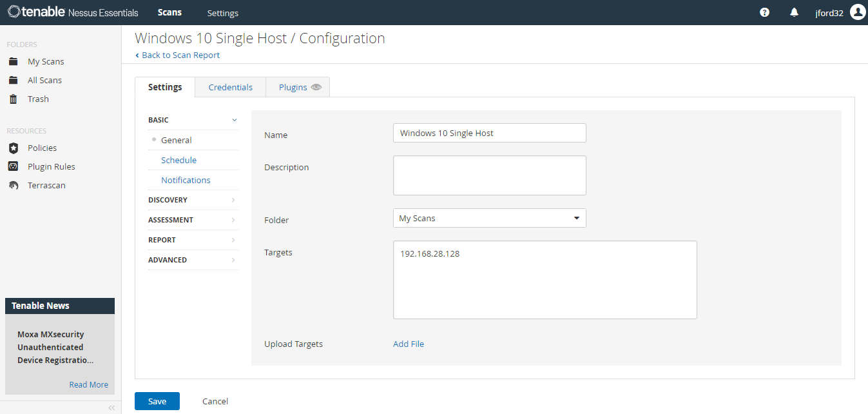The image size is (868, 414).
Task: Click the eye icon on the Plugins tab
Action: [316, 86]
